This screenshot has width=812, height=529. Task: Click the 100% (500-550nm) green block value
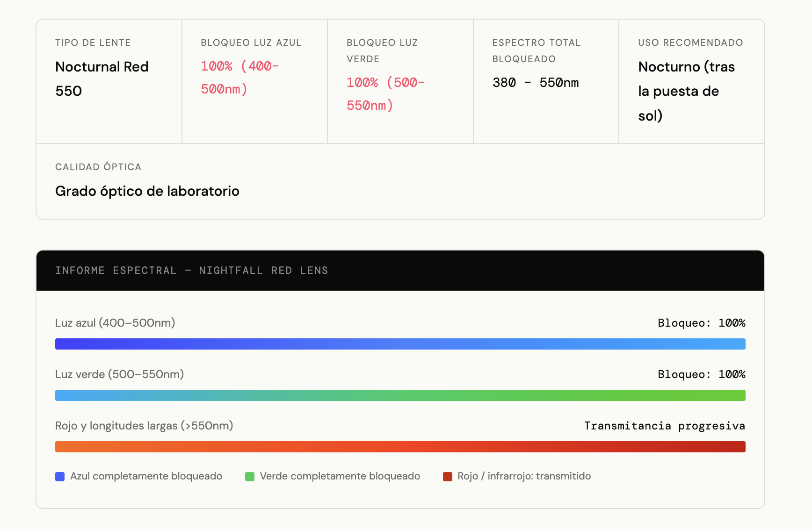(386, 94)
